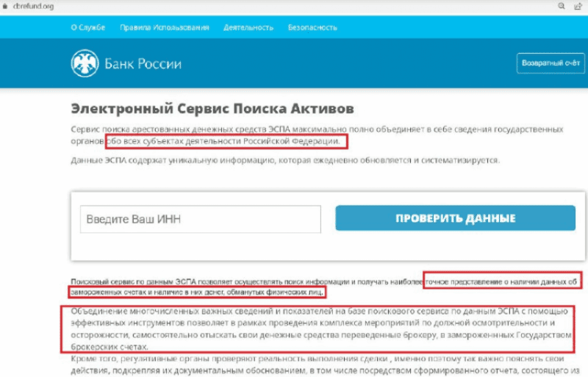The height and width of the screenshot is (377, 588).
Task: Click the cbrefund.org URL in address bar
Action: tap(33, 6)
